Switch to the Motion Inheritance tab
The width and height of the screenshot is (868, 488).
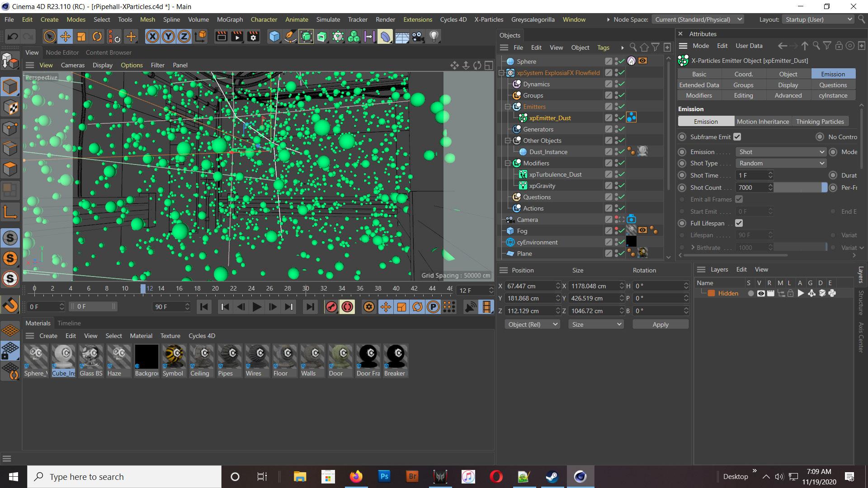click(x=763, y=122)
